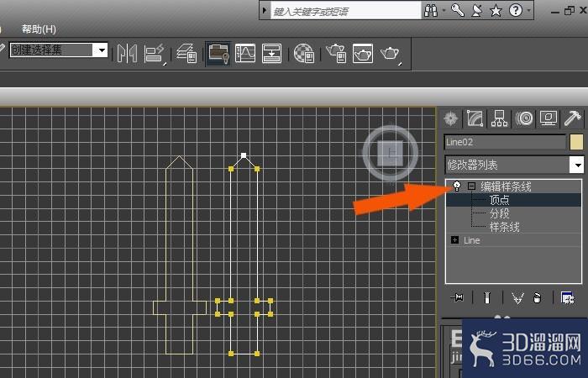Screen dimensions: 588x378
Task: Click the Render Production teapot icon
Action: [390, 54]
